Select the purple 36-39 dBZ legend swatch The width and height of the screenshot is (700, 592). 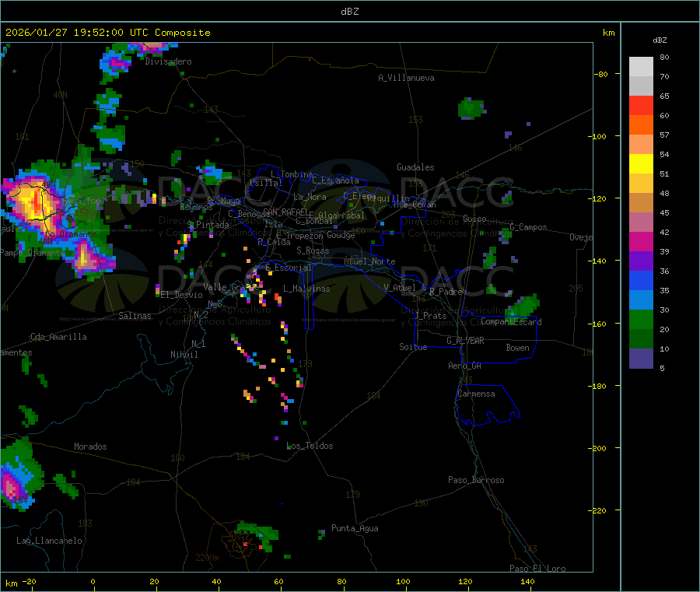click(641, 261)
